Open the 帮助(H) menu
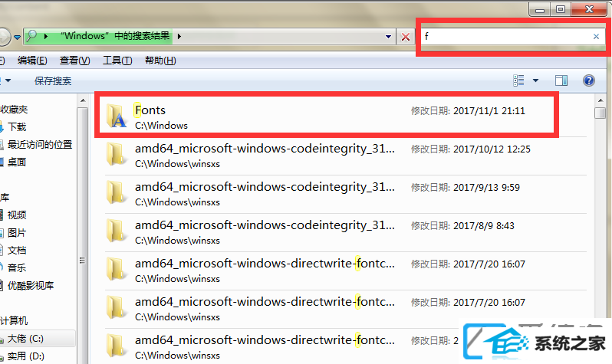Screen dimensions: 612x364 (160, 61)
